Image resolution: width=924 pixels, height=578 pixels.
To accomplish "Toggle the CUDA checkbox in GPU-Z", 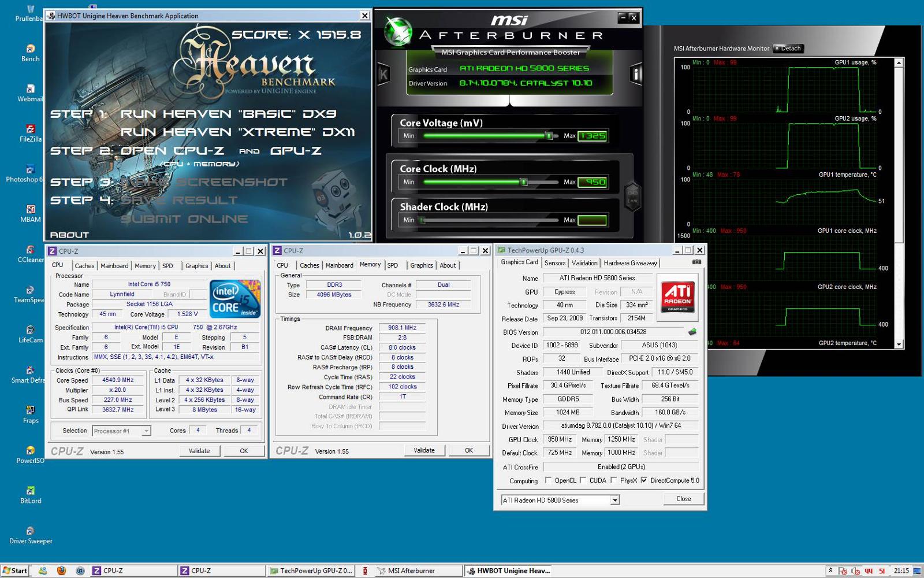I will [x=583, y=480].
